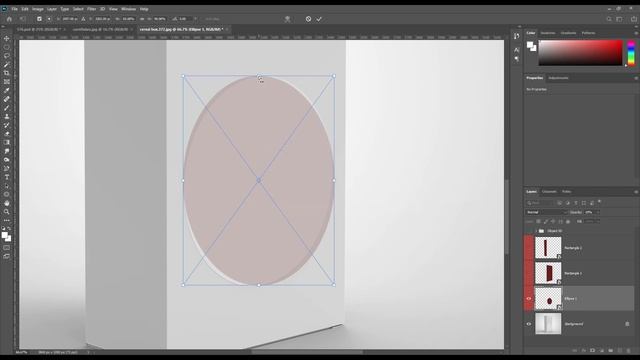Switch to the Channels tab
This screenshot has width=640, height=360.
point(549,192)
